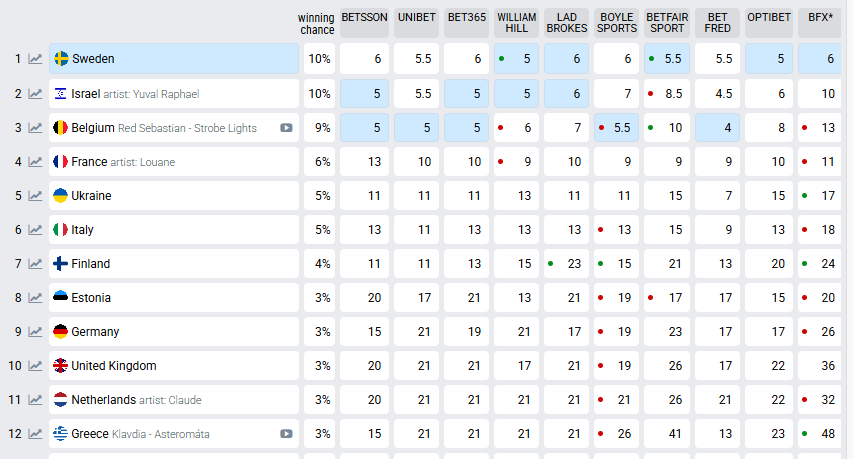Open Finland's odds trend graph icon

(x=36, y=264)
